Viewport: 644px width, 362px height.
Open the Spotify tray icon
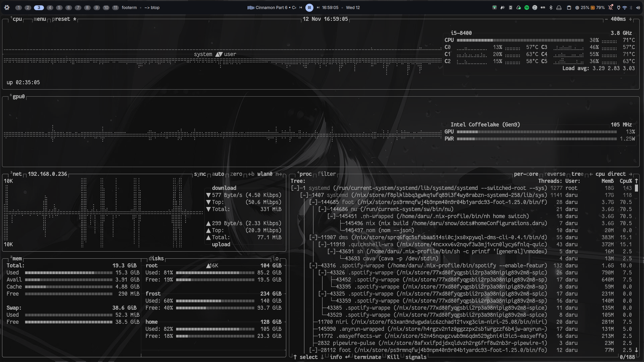point(527,7)
